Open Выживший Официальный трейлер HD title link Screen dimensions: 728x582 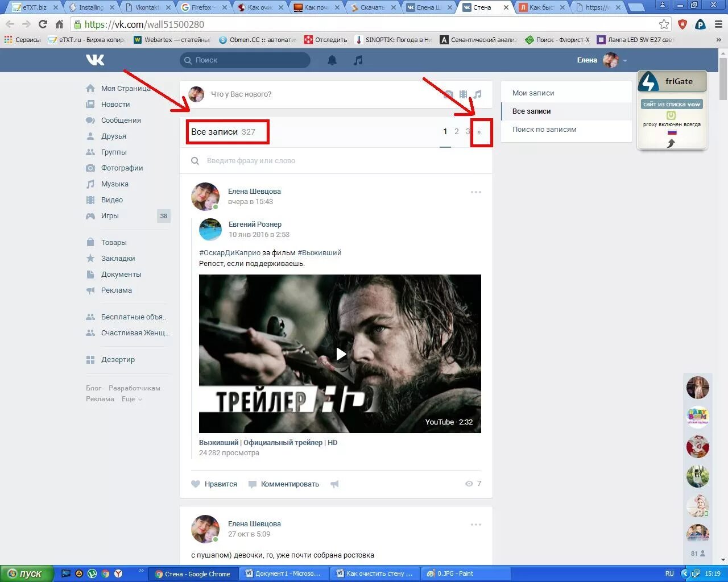[x=268, y=442]
